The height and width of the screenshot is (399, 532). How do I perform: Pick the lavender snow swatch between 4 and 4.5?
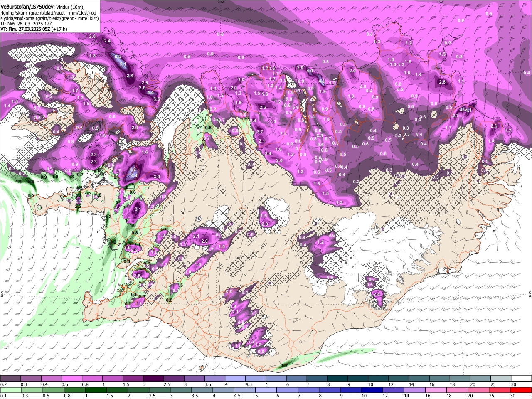[x=235, y=379]
